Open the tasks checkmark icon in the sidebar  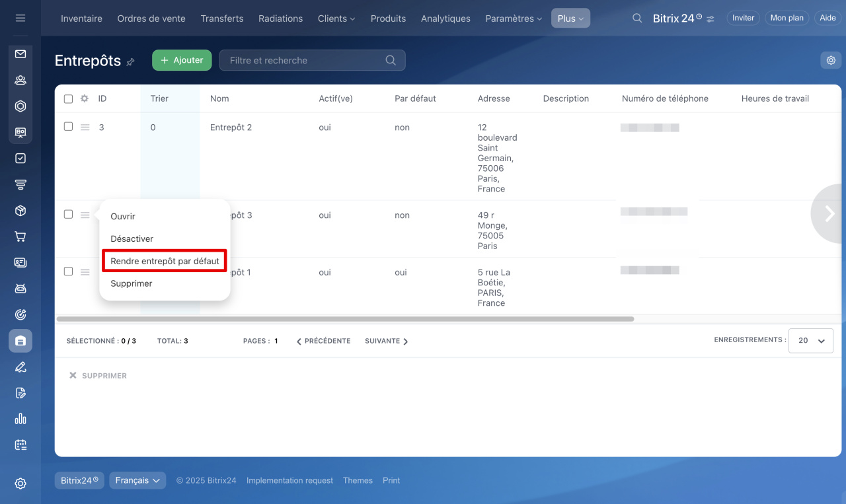click(20, 159)
